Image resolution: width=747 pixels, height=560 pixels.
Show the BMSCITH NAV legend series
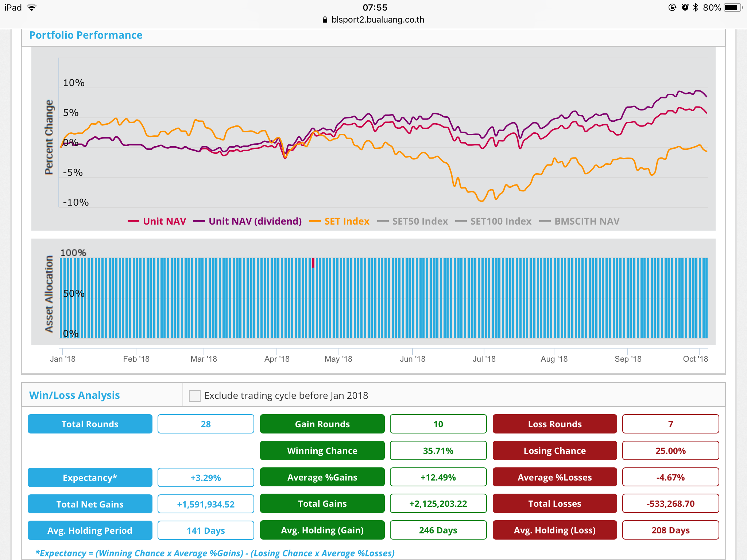pyautogui.click(x=579, y=221)
